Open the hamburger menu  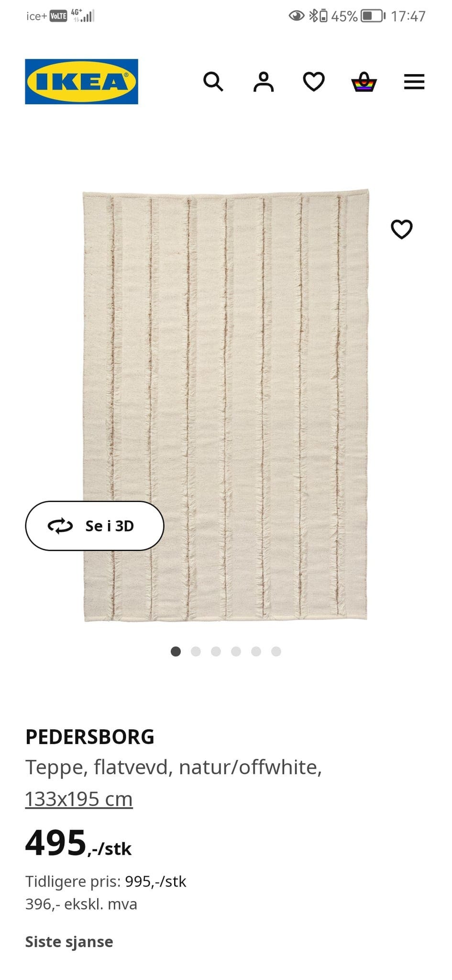[414, 82]
